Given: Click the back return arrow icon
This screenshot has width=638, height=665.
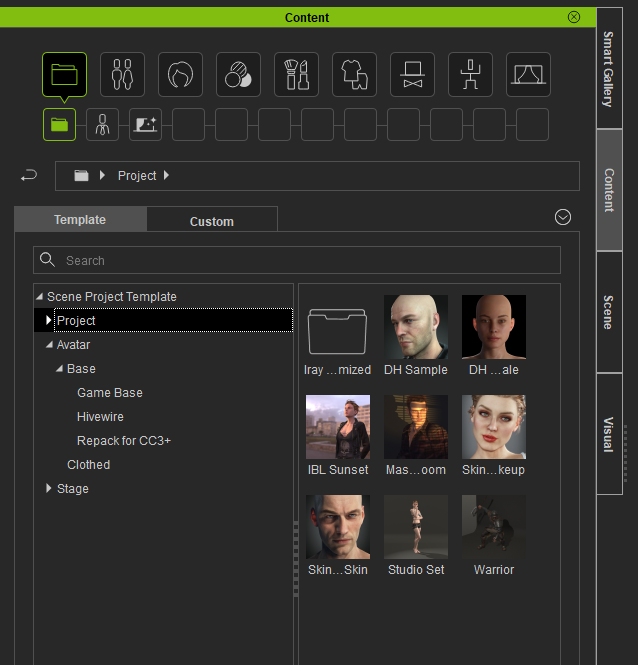Looking at the screenshot, I should [x=29, y=175].
